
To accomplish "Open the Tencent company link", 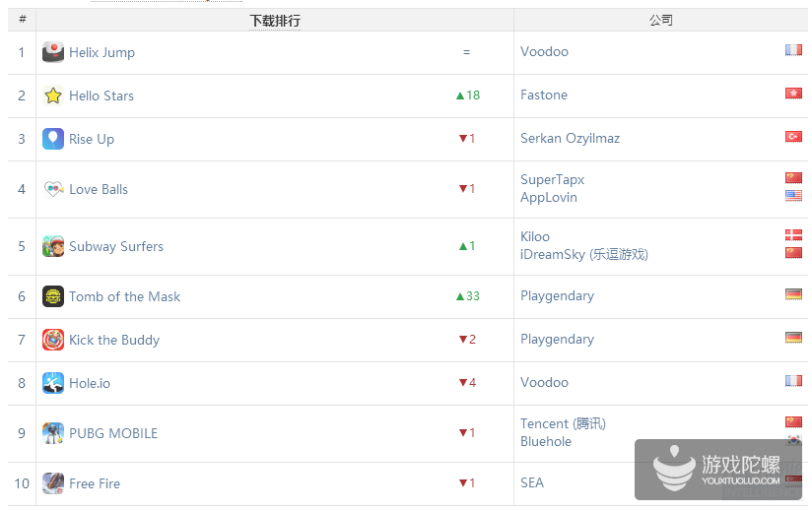I will point(563,424).
